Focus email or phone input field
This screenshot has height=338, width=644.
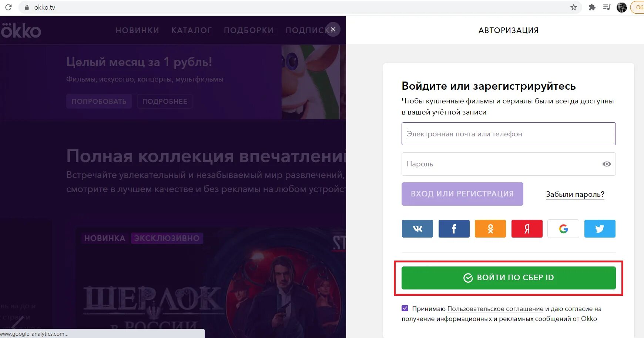[x=509, y=134]
